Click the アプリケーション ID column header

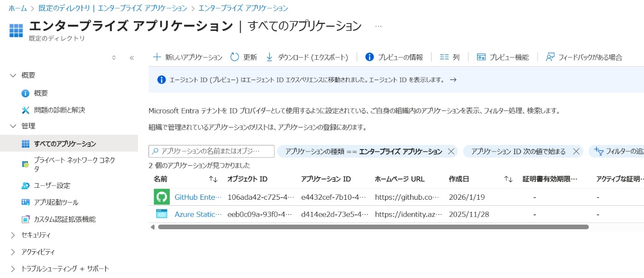point(326,179)
